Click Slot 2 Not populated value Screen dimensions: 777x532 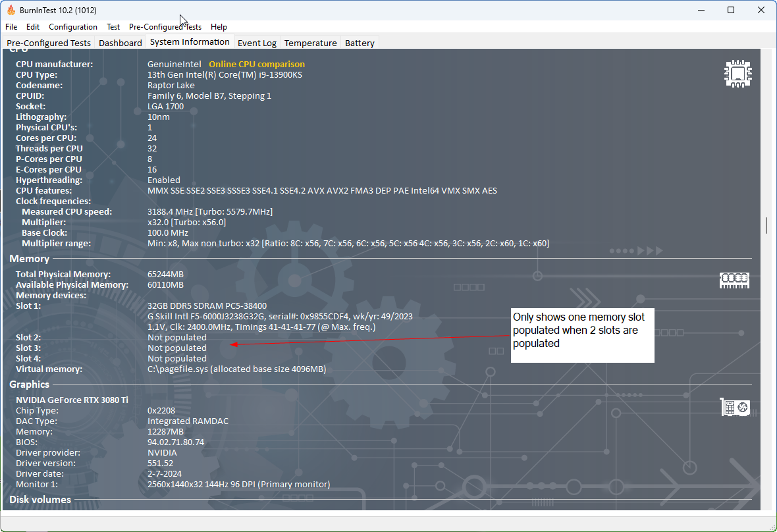click(177, 337)
